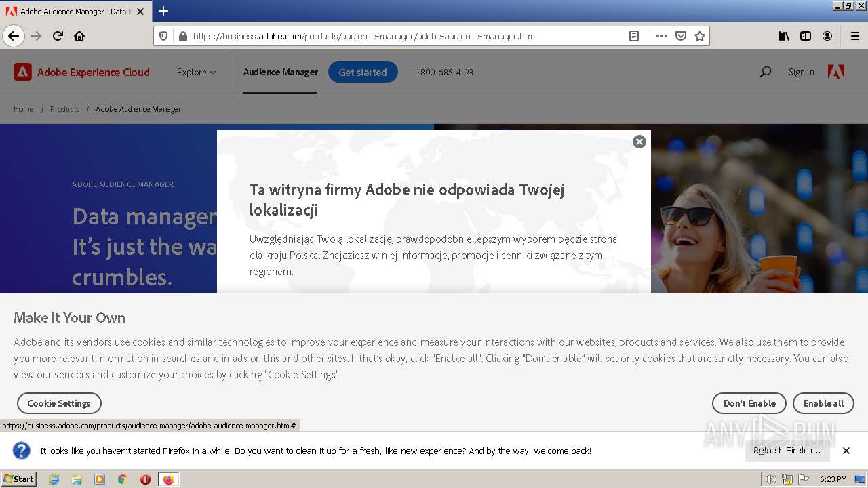Close the Adobe Audience Manager tab
This screenshot has height=488, width=868.
(140, 12)
